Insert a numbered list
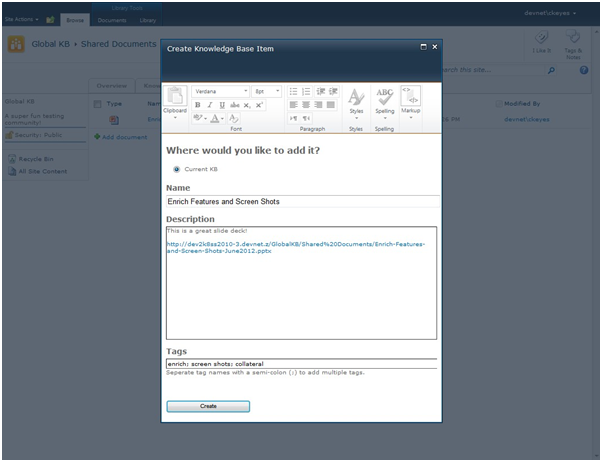The image size is (602, 462). pos(306,91)
